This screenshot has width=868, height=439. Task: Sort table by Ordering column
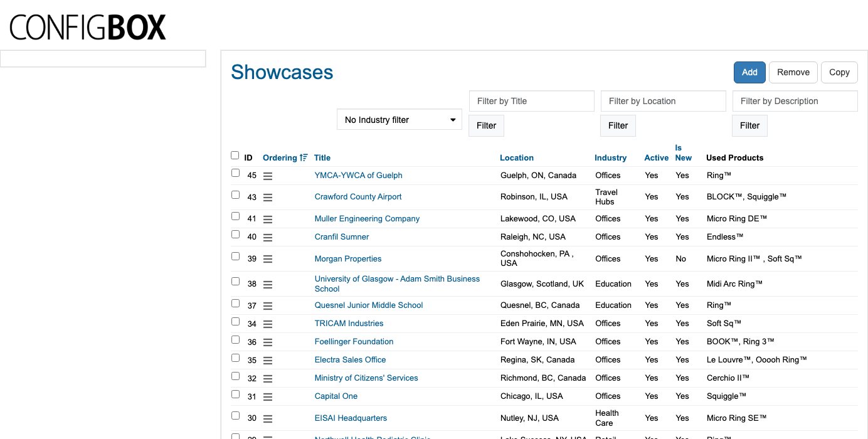pyautogui.click(x=280, y=158)
